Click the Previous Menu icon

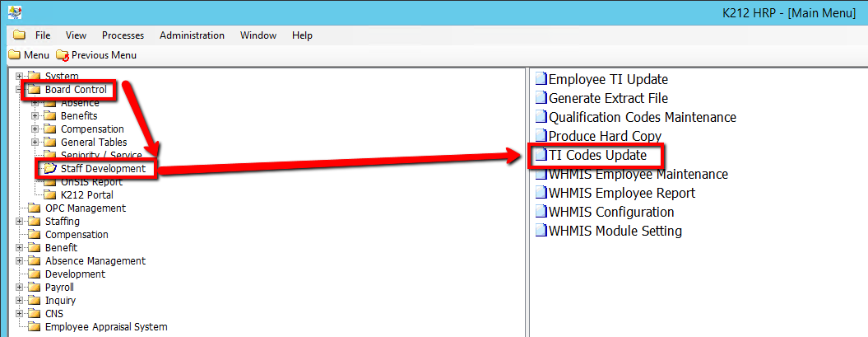pyautogui.click(x=63, y=55)
